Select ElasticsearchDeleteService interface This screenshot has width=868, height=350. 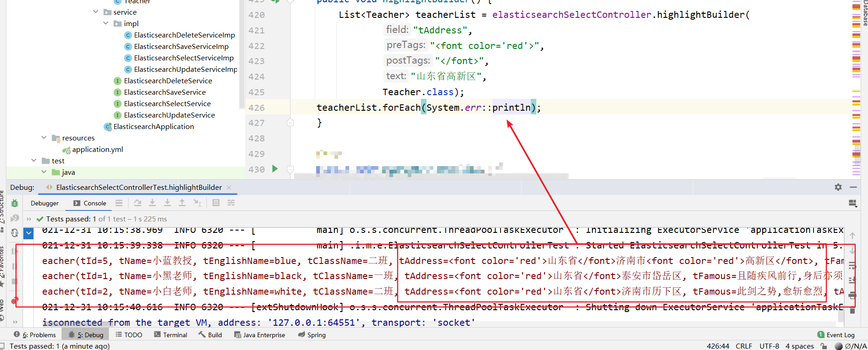pyautogui.click(x=168, y=81)
